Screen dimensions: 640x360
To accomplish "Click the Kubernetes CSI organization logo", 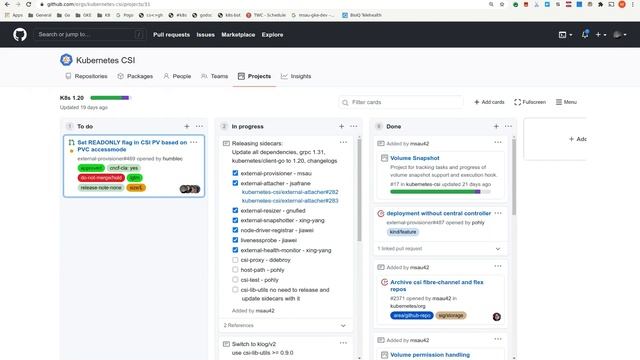I will tap(66, 60).
